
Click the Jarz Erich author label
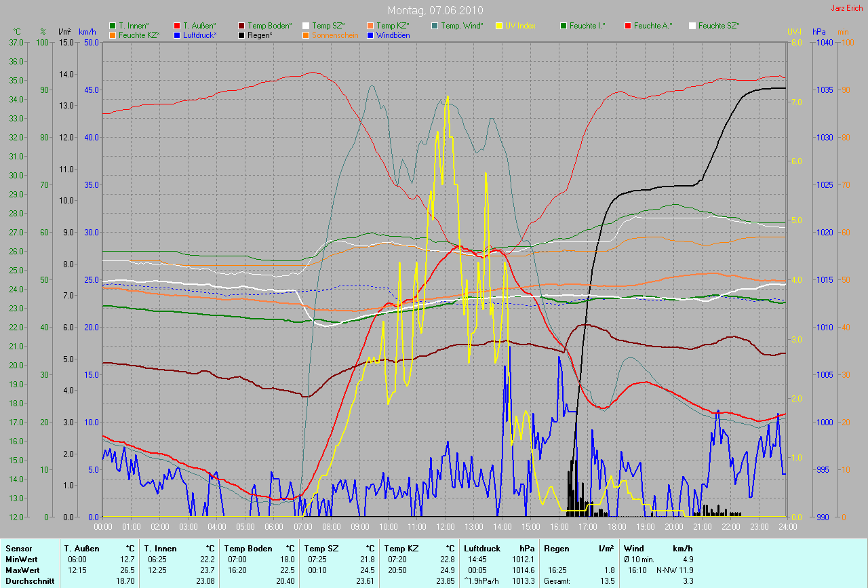[x=848, y=8]
